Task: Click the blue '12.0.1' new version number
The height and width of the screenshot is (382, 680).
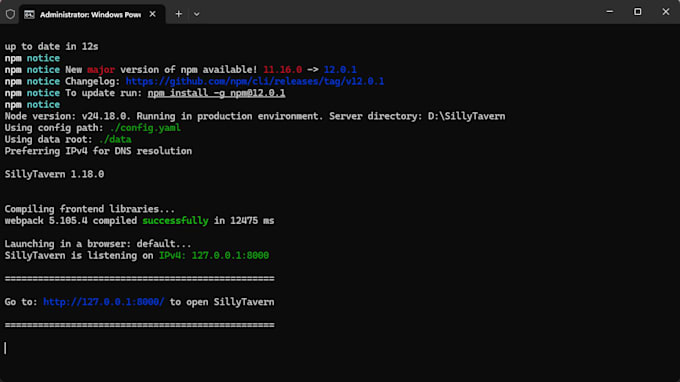Action: [x=340, y=70]
